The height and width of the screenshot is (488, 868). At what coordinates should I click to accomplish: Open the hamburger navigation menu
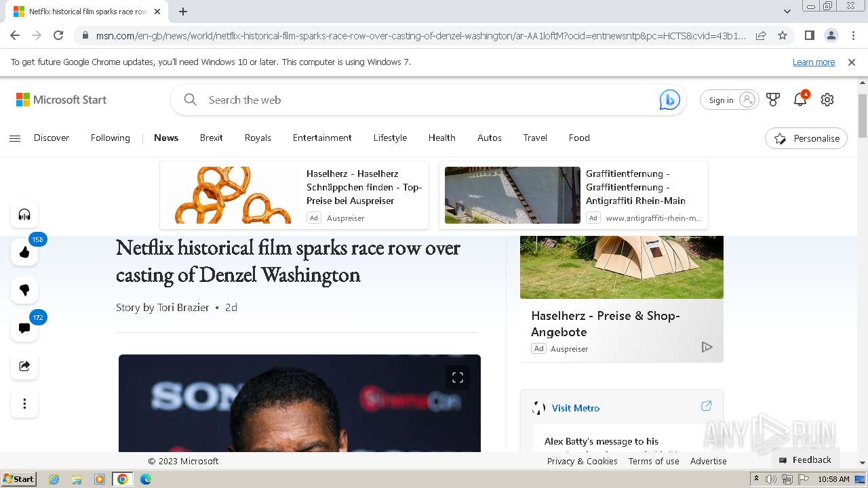(x=15, y=138)
